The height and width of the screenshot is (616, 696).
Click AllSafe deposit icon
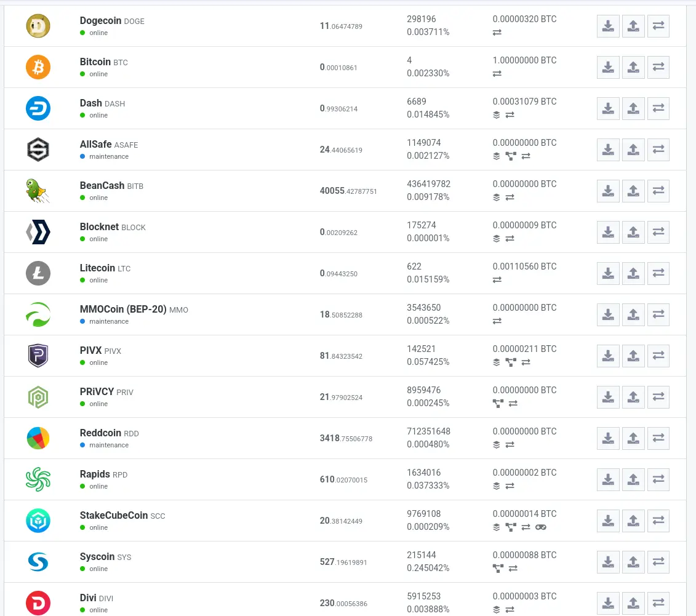coord(608,150)
